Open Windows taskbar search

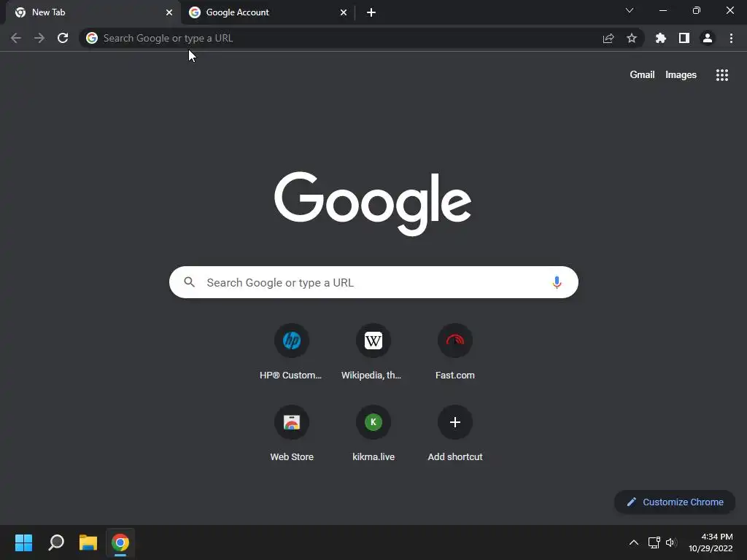56,542
